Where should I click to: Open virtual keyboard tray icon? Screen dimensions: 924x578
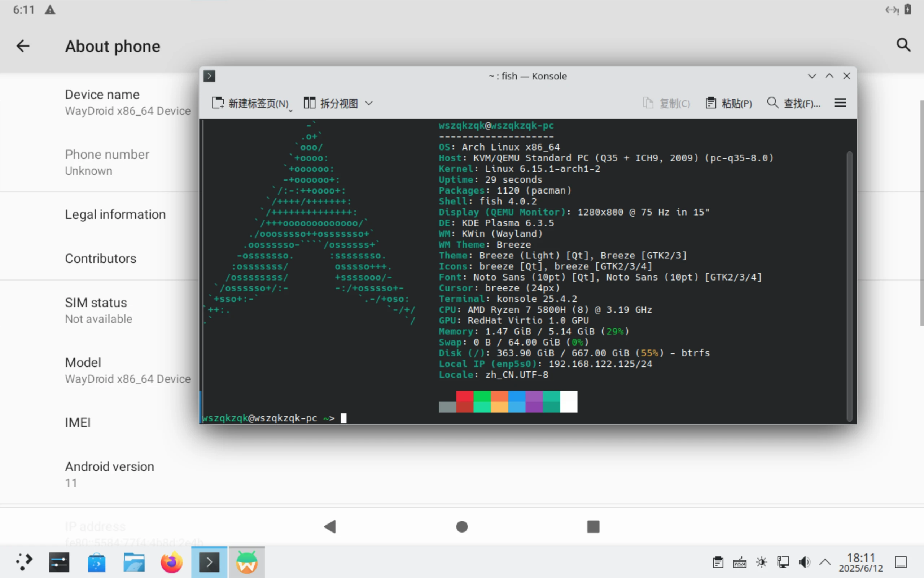coord(740,562)
